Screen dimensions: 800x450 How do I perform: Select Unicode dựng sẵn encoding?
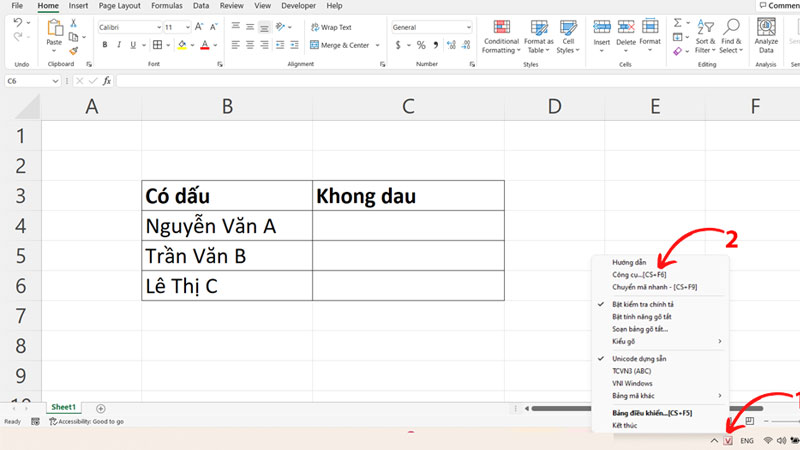639,359
